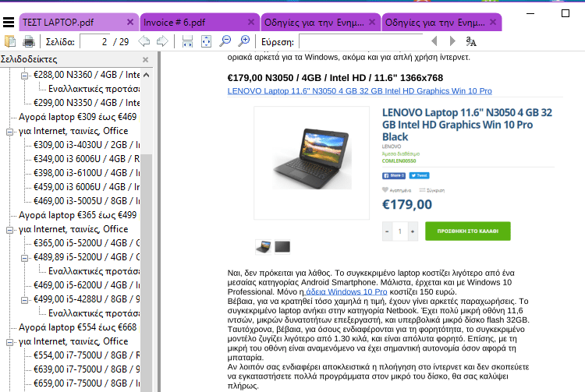Viewport: 585px width, 392px height.
Task: Select the second dark laptop thumbnail
Action: point(282,246)
